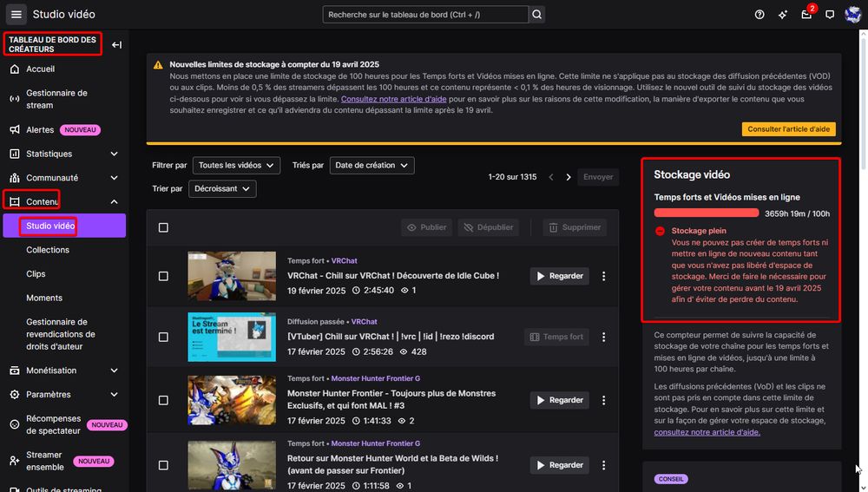Click the Supprimer button
868x492 pixels.
click(x=575, y=227)
